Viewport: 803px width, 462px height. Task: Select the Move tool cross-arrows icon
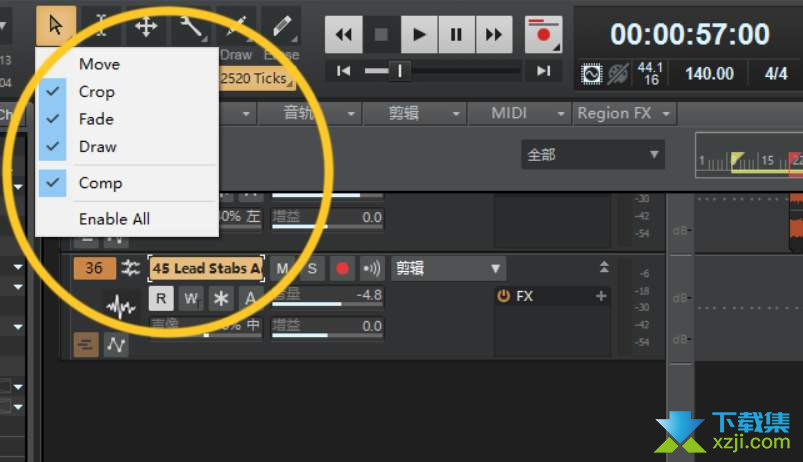(x=145, y=27)
